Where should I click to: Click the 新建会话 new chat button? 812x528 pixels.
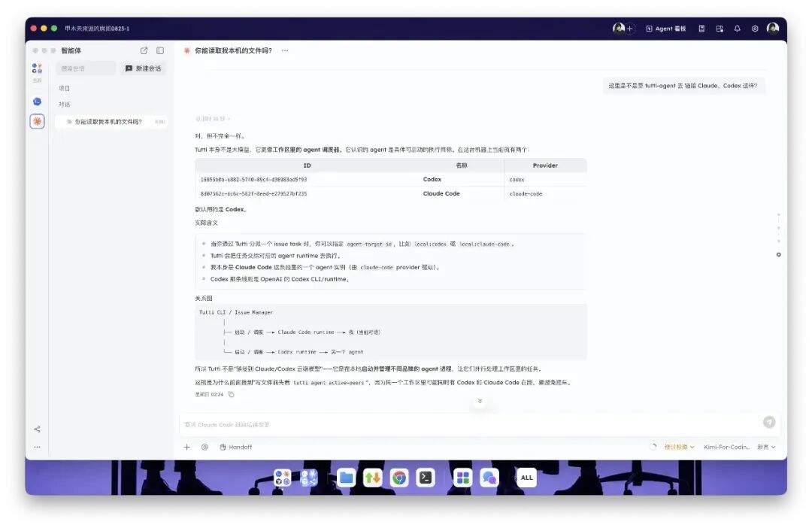(144, 68)
